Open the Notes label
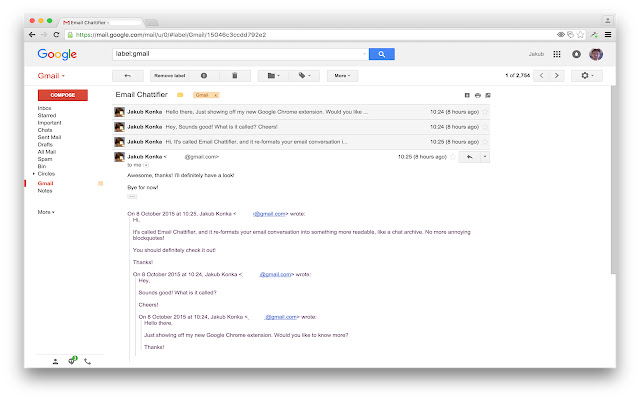Viewport: 640px width, 400px height. [x=45, y=191]
